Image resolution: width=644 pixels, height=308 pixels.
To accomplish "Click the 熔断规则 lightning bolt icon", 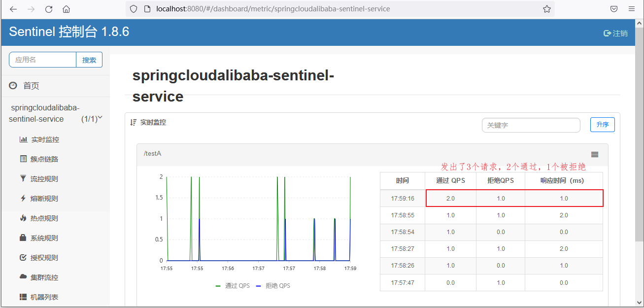I will pos(23,199).
